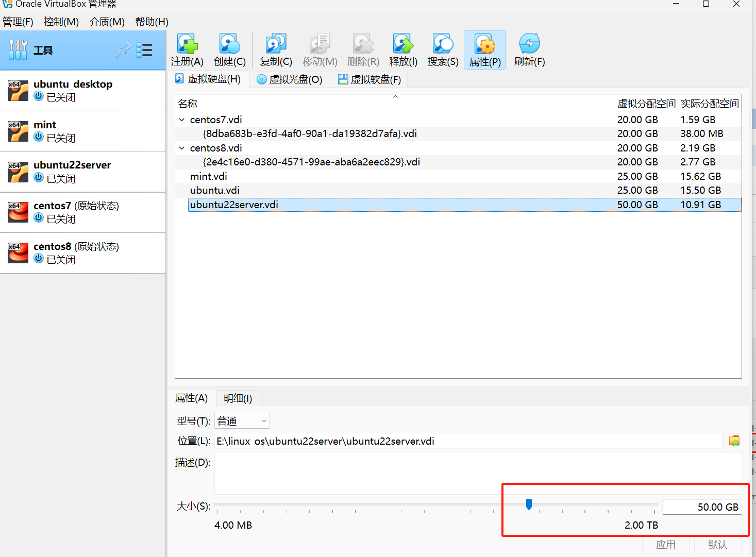The width and height of the screenshot is (756, 557).
Task: Open the 帮助(H) menu
Action: click(x=152, y=22)
